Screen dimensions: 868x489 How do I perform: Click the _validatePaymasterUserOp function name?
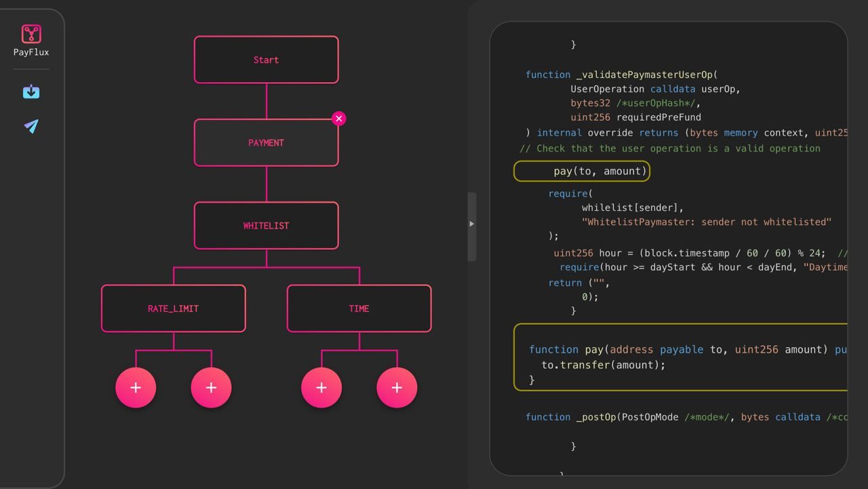coord(644,75)
